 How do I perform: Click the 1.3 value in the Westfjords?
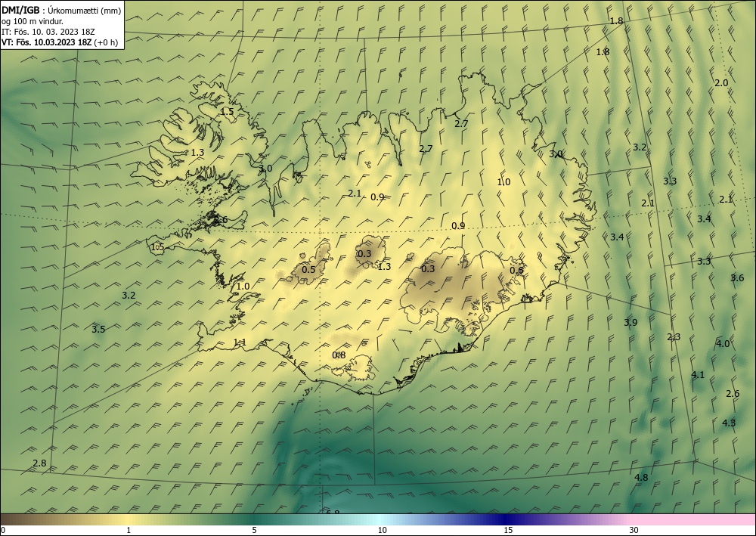[197, 152]
